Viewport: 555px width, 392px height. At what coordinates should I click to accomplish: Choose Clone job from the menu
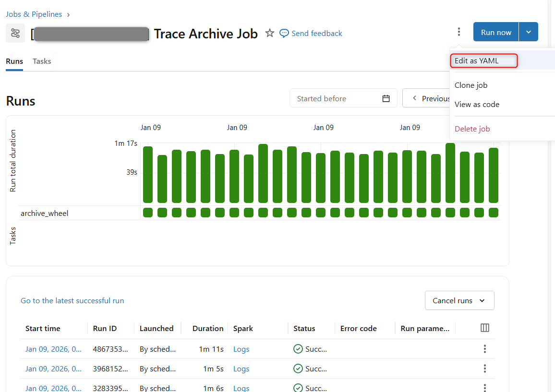click(x=471, y=85)
